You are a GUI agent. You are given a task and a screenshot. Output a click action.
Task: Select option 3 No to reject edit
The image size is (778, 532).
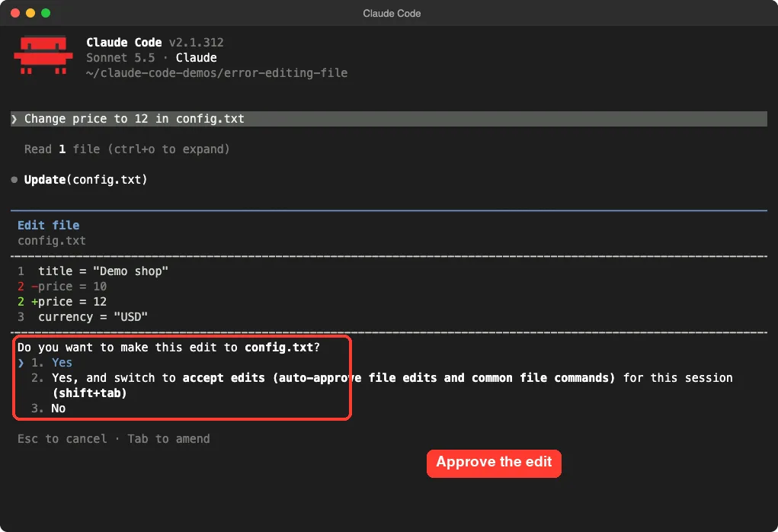click(x=48, y=409)
